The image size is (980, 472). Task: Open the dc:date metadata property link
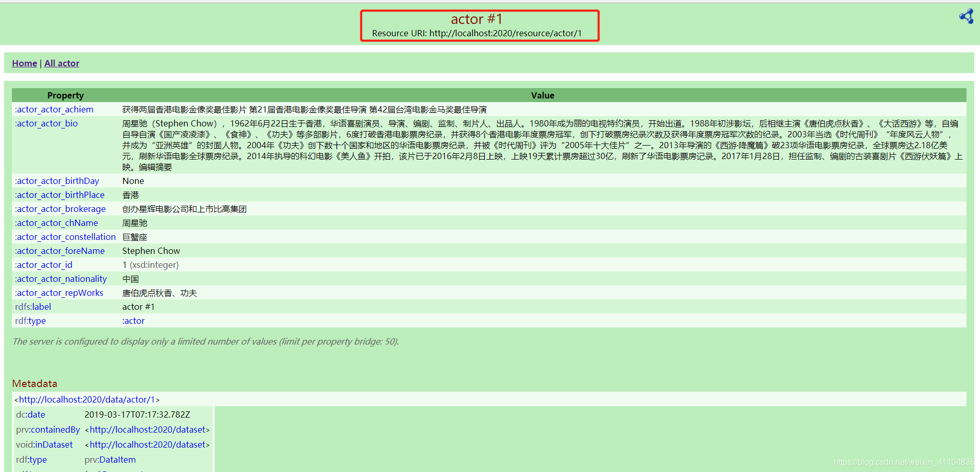31,414
